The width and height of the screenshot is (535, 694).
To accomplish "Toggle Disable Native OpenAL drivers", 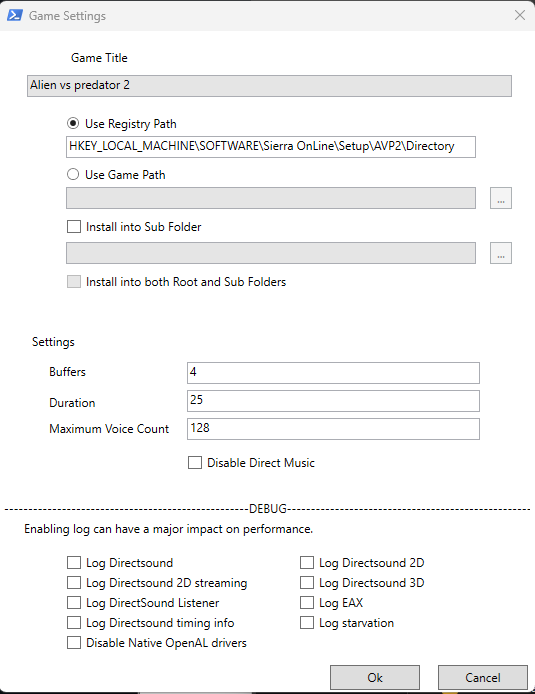I will coord(74,643).
